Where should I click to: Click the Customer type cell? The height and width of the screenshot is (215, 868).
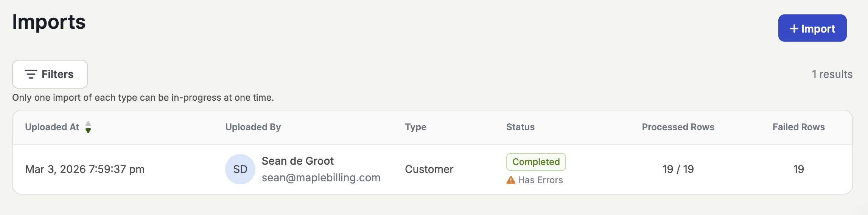point(429,169)
